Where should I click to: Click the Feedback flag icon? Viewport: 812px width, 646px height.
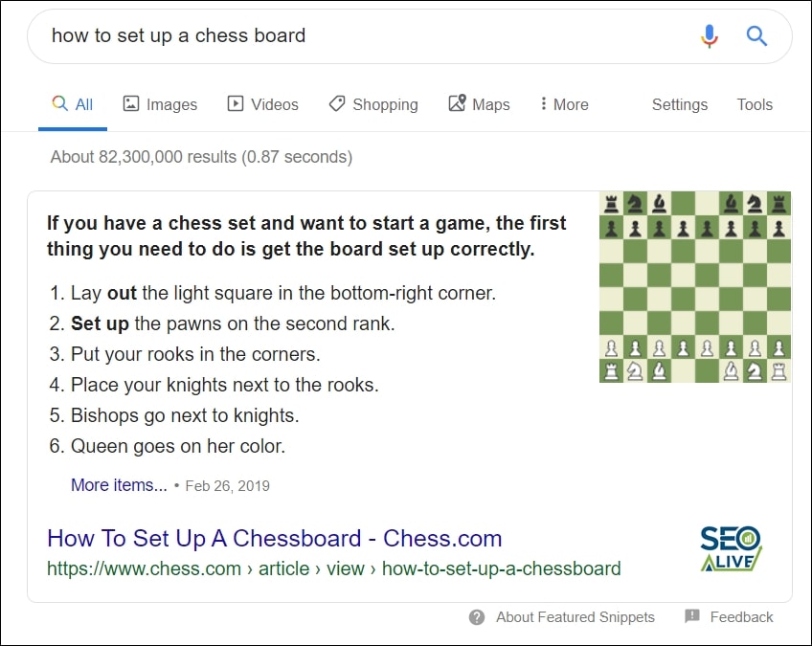pyautogui.click(x=691, y=617)
